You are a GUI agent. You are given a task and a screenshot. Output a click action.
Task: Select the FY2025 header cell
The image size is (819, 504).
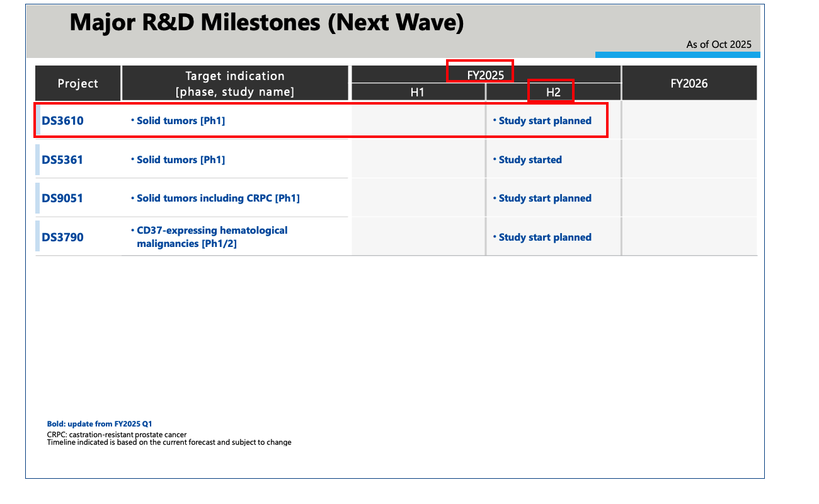click(485, 75)
